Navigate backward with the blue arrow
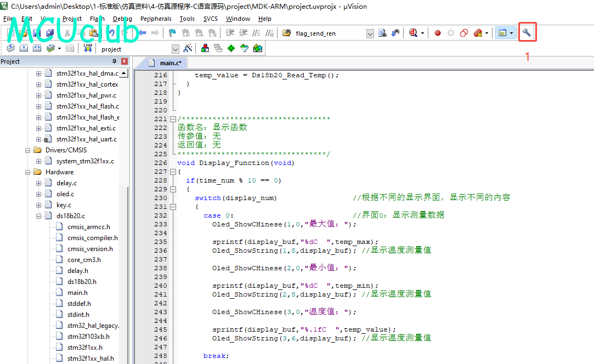The height and width of the screenshot is (364, 594). (143, 33)
